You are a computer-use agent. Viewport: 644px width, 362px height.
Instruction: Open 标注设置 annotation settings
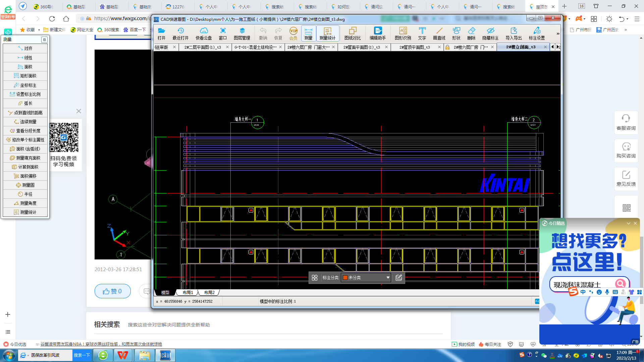point(537,34)
